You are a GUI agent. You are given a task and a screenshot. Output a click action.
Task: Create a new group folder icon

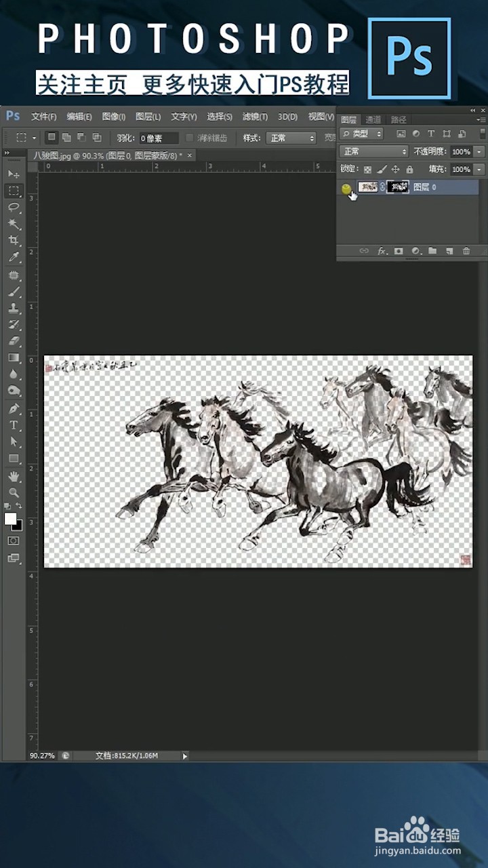[x=432, y=251]
